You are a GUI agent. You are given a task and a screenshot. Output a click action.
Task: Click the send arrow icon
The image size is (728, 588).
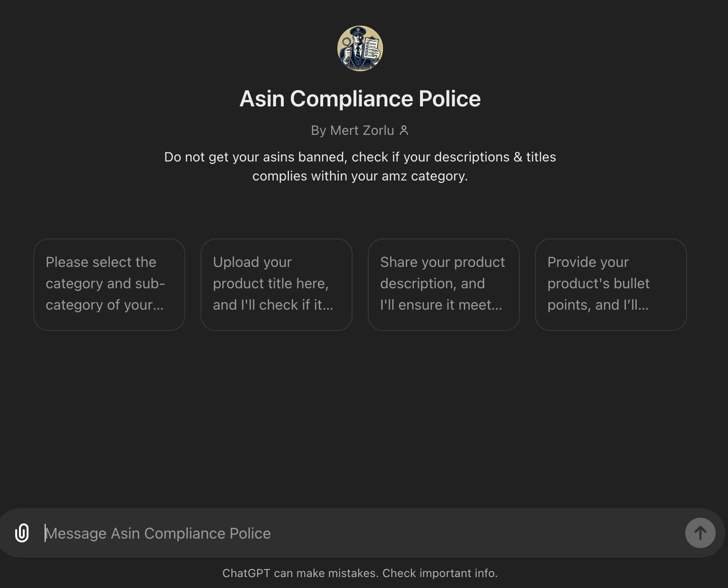point(700,533)
